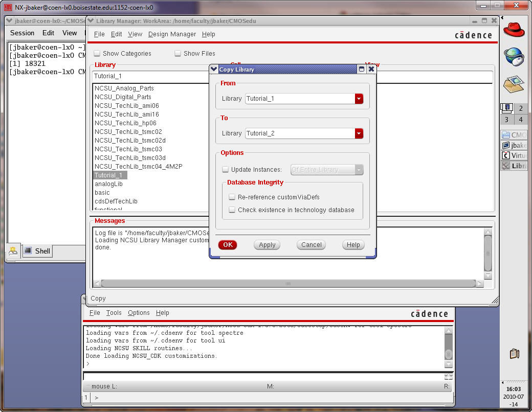Open View menu in Library Manager
Image resolution: width=532 pixels, height=412 pixels.
point(135,34)
